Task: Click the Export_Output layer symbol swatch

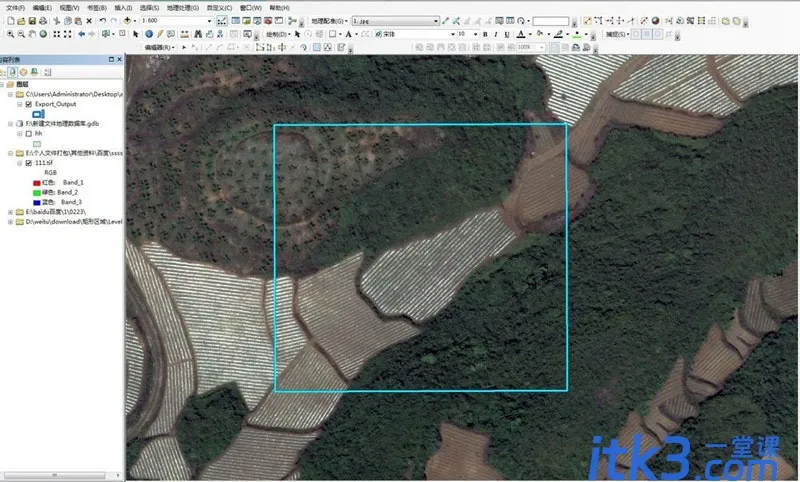Action: pyautogui.click(x=38, y=114)
